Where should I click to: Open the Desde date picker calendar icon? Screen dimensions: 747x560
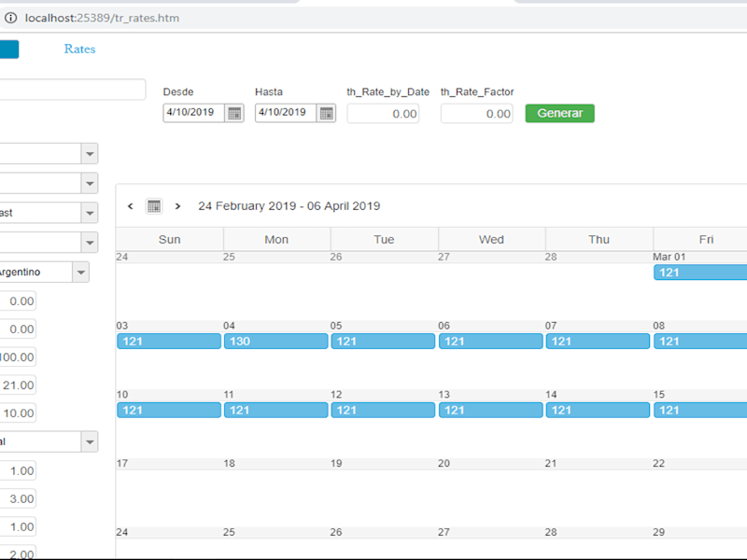234,113
